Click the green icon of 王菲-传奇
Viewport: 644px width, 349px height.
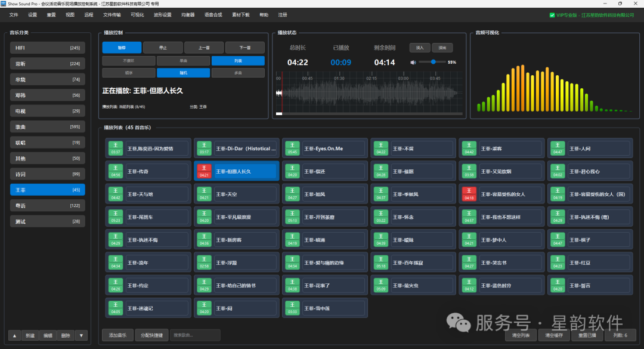[116, 171]
